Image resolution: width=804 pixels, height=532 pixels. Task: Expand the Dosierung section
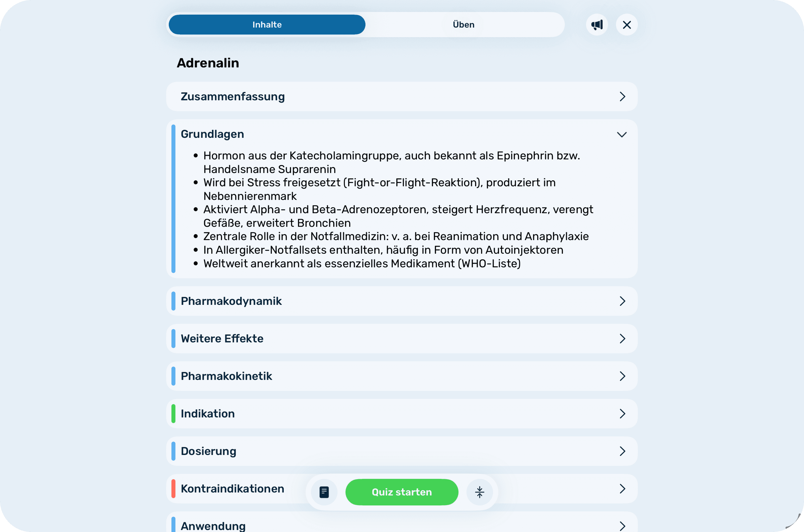point(622,451)
